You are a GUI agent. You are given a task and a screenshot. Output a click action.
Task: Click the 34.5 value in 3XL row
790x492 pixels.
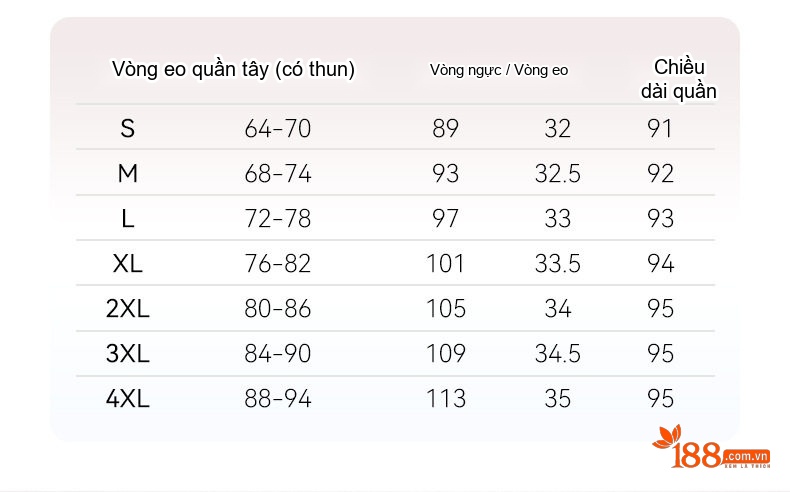pyautogui.click(x=558, y=354)
